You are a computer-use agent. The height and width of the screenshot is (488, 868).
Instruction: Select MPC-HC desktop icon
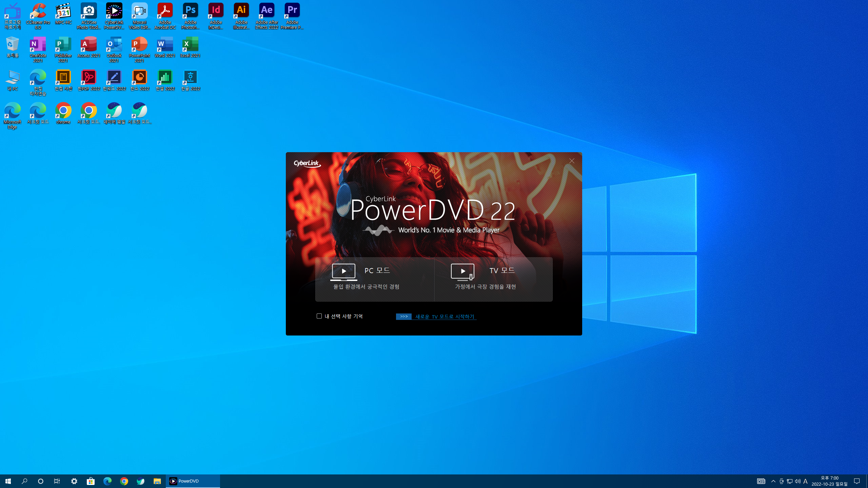[63, 14]
